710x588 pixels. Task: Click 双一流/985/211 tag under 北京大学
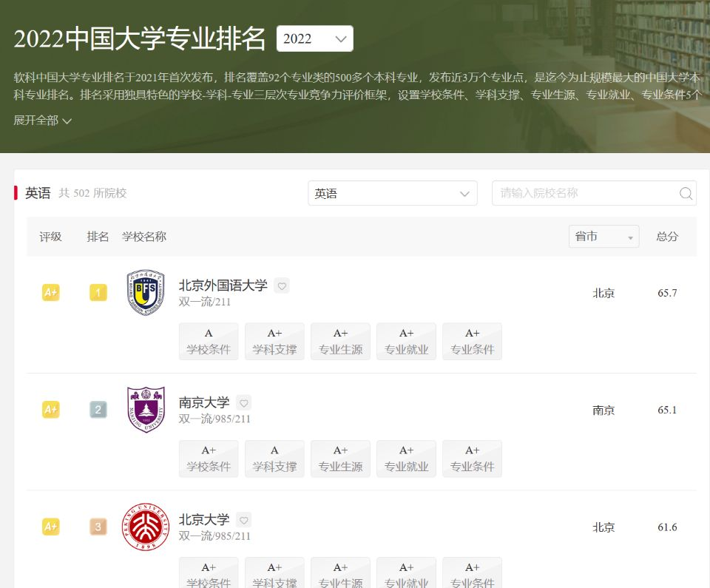[214, 536]
